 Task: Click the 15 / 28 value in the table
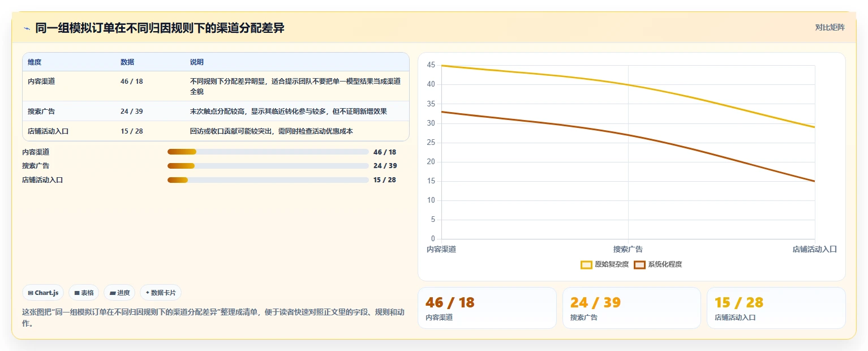click(132, 131)
